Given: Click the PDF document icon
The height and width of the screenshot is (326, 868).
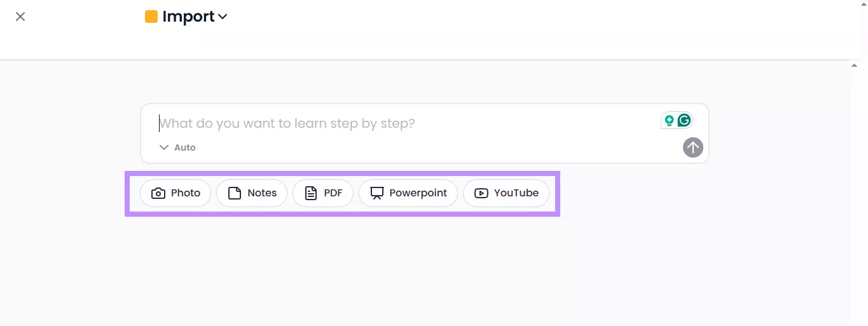Looking at the screenshot, I should [310, 193].
